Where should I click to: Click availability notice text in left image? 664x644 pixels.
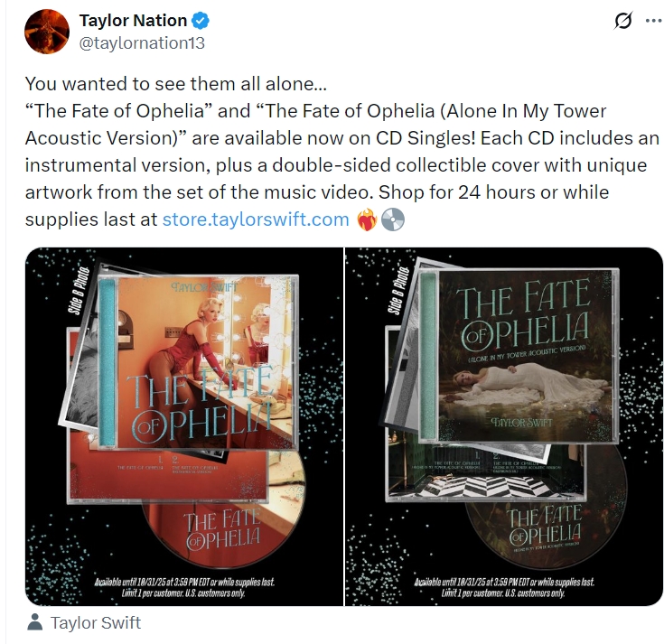click(184, 587)
